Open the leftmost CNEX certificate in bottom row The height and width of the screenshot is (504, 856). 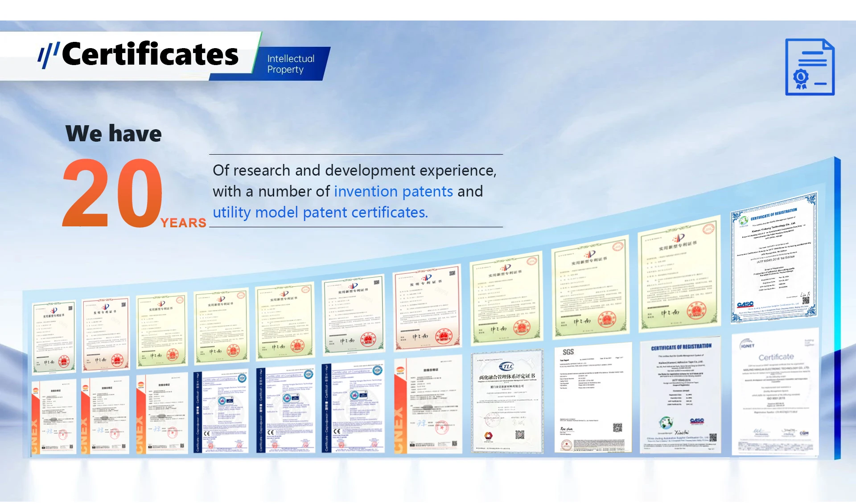tap(54, 418)
